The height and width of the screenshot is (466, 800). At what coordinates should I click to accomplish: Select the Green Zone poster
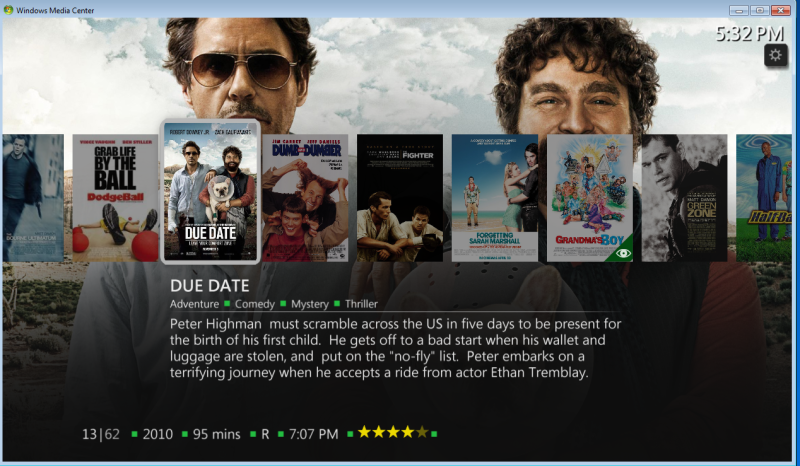tap(684, 198)
